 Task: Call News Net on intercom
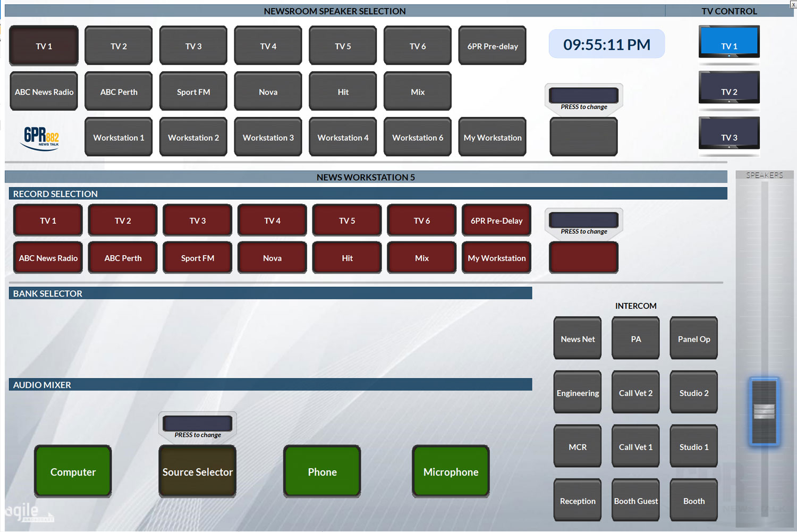coord(578,339)
